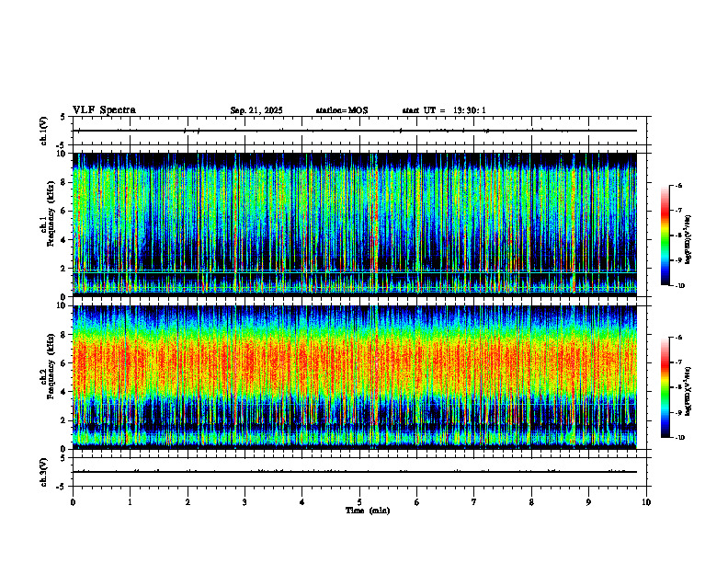Click time-axis tick label "2" at bottom
The image size is (728, 563).
coord(188,502)
